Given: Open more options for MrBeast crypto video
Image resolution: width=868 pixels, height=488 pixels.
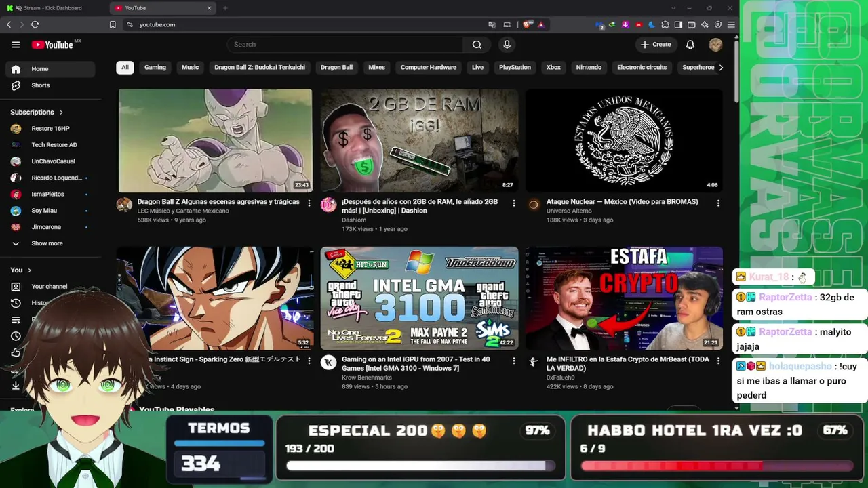Looking at the screenshot, I should pyautogui.click(x=718, y=361).
